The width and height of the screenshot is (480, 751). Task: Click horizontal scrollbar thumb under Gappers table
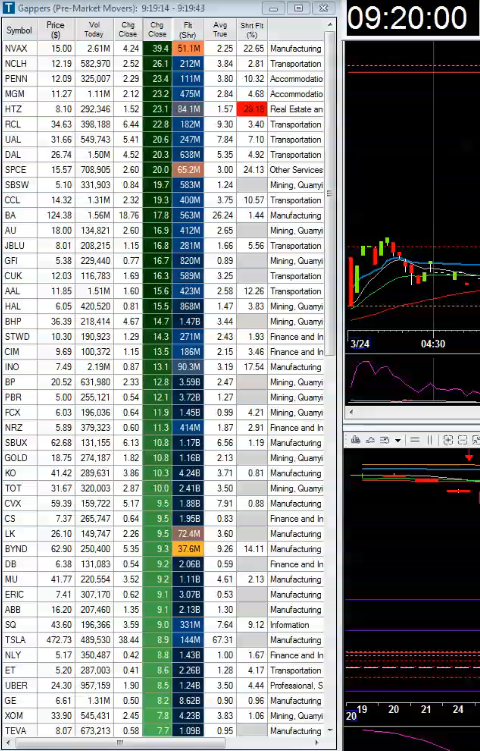click(120, 742)
